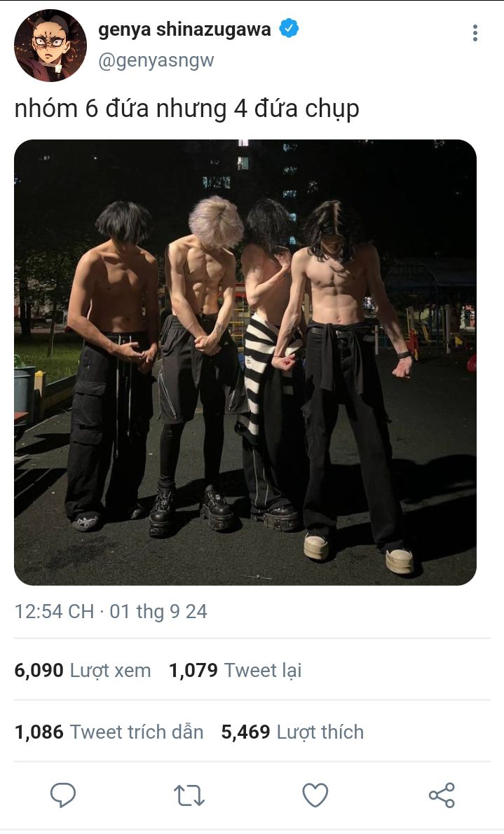Open the three-dot more options menu
Viewport: 504px width, 834px height.
tap(475, 33)
